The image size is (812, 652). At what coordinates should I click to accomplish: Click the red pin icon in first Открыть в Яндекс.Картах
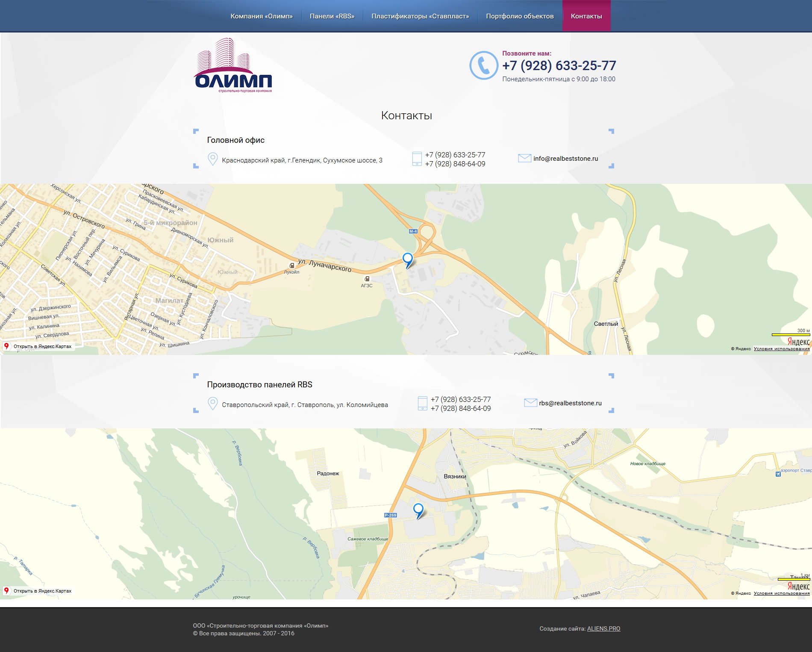click(x=6, y=346)
